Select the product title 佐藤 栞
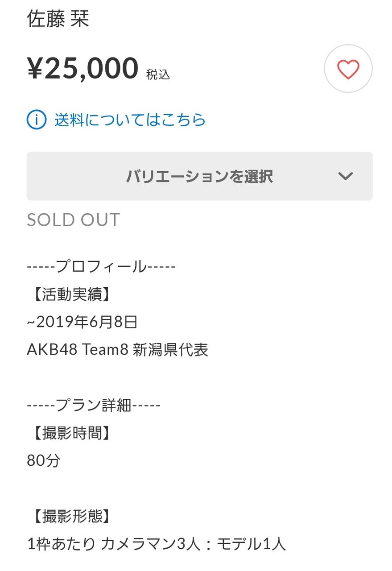Viewport: 392px width, 571px height. click(58, 19)
